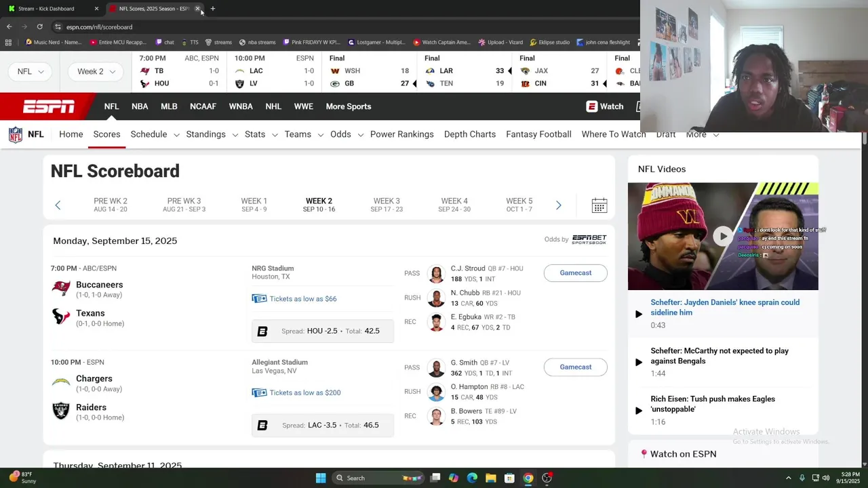The width and height of the screenshot is (868, 488).
Task: Open Gamecast for Chargers vs Raiders
Action: click(576, 367)
